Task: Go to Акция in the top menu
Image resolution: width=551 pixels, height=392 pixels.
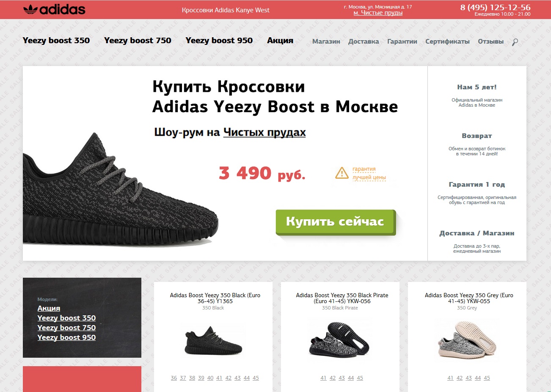Action: pos(280,41)
